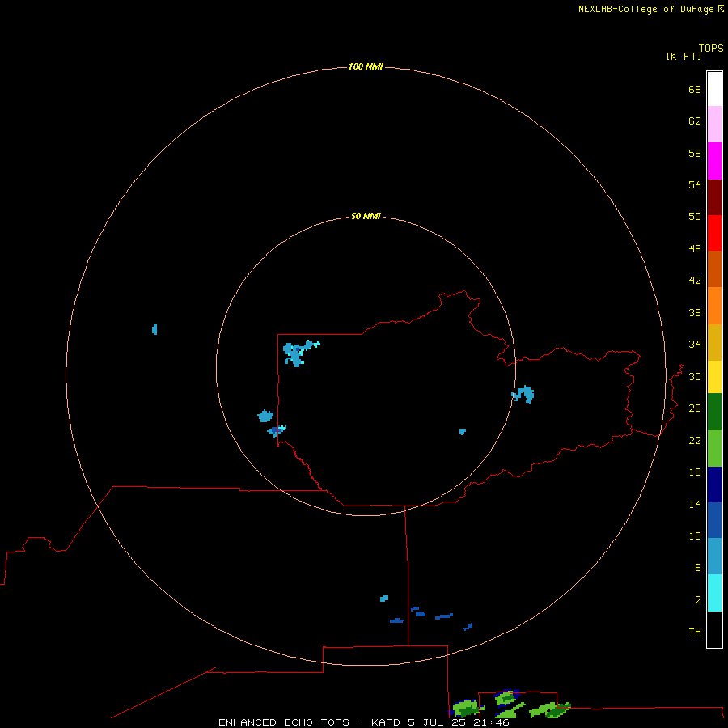Click the light pink 62 kft legend swatch
This screenshot has width=728, height=728.
pyautogui.click(x=714, y=124)
